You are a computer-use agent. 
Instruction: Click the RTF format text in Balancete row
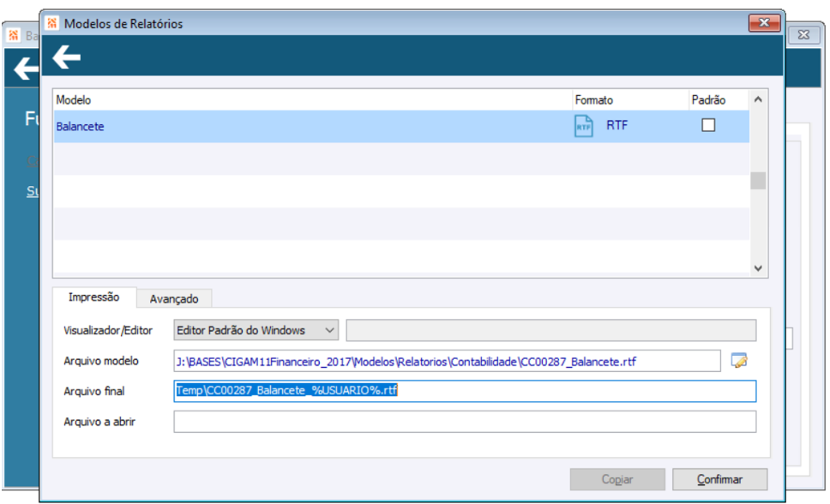coord(616,125)
